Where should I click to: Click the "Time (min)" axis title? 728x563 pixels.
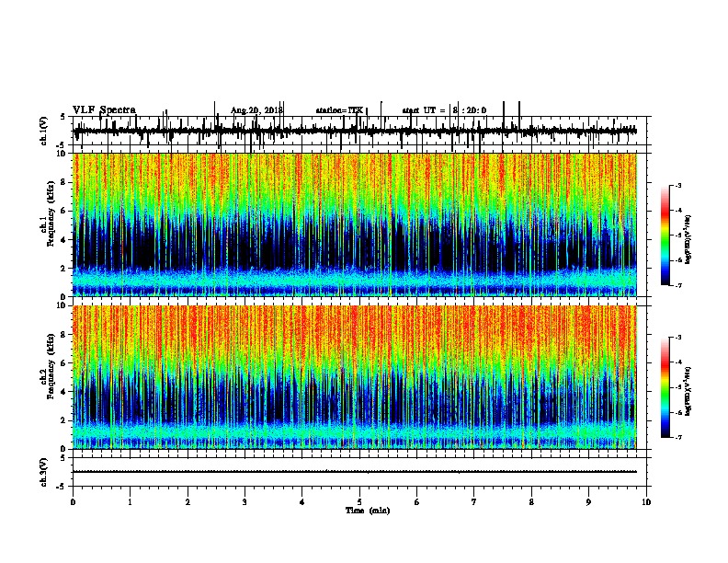(368, 511)
